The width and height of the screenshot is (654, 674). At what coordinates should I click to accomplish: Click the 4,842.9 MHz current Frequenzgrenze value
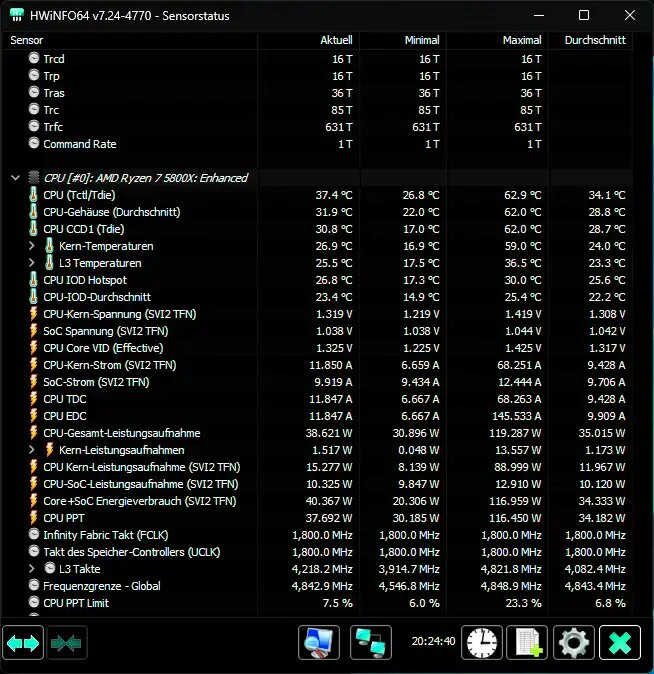coord(322,586)
